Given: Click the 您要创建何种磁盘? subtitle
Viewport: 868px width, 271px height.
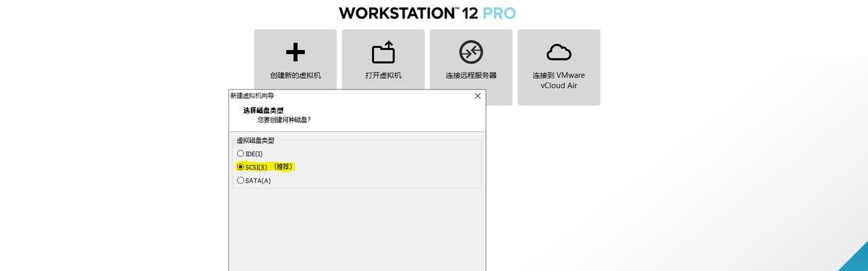Looking at the screenshot, I should click(284, 120).
